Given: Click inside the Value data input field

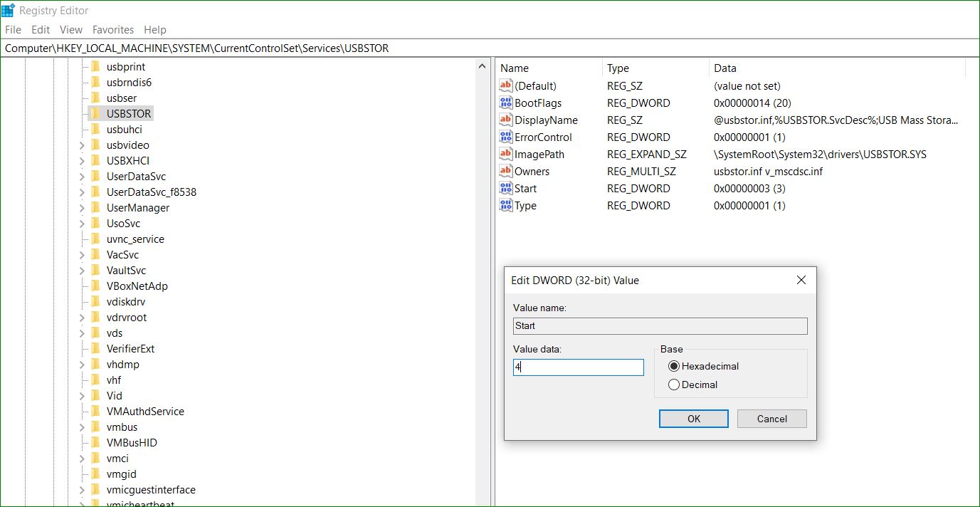Looking at the screenshot, I should [576, 367].
